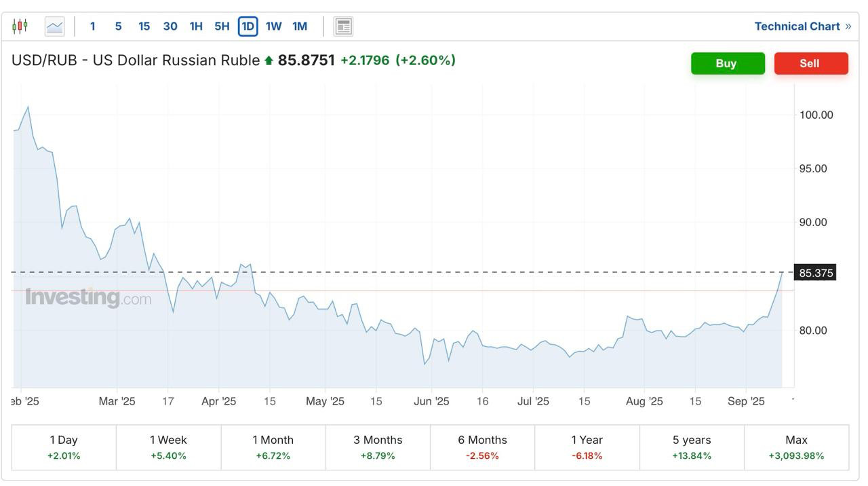Choose the 5 years performance range
The height and width of the screenshot is (486, 868).
point(692,447)
